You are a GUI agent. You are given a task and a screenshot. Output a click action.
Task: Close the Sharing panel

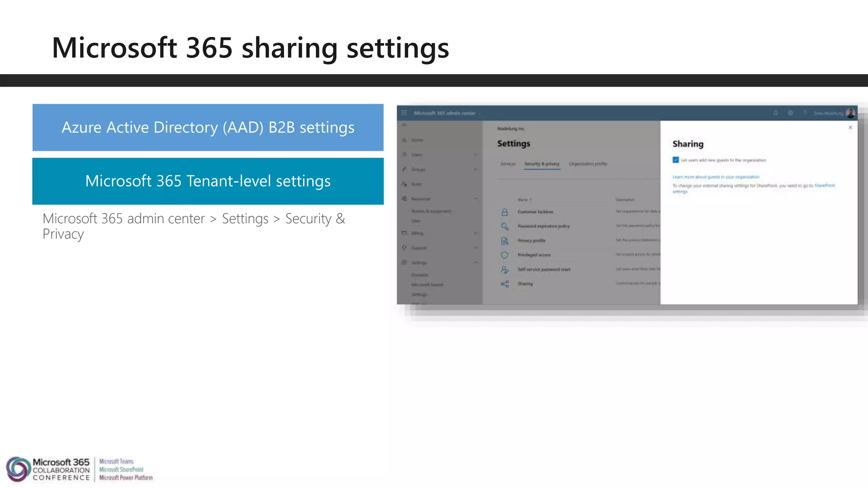850,128
